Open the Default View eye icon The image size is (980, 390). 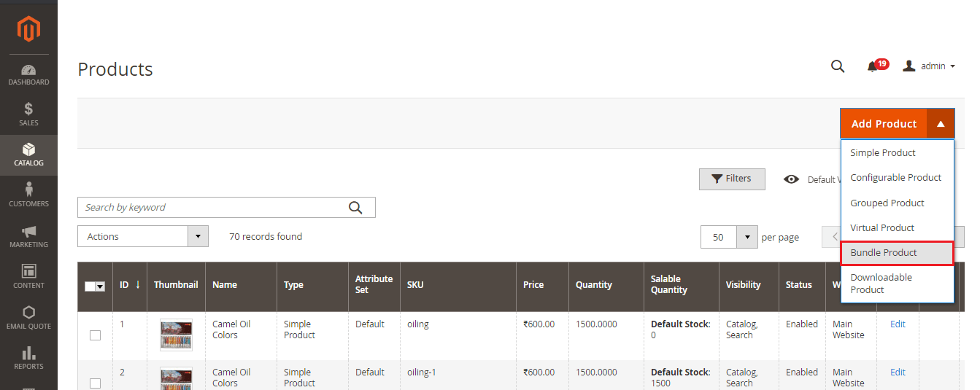(x=791, y=179)
